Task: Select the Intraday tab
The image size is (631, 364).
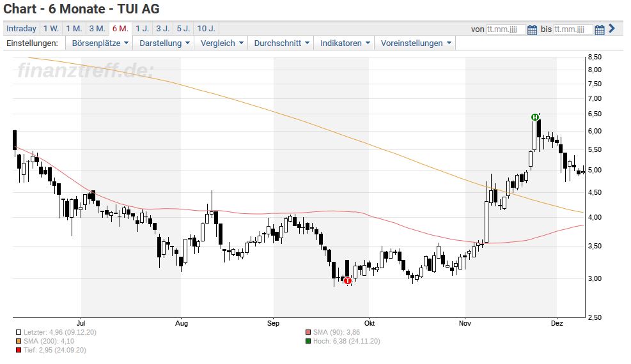Action: (x=21, y=29)
